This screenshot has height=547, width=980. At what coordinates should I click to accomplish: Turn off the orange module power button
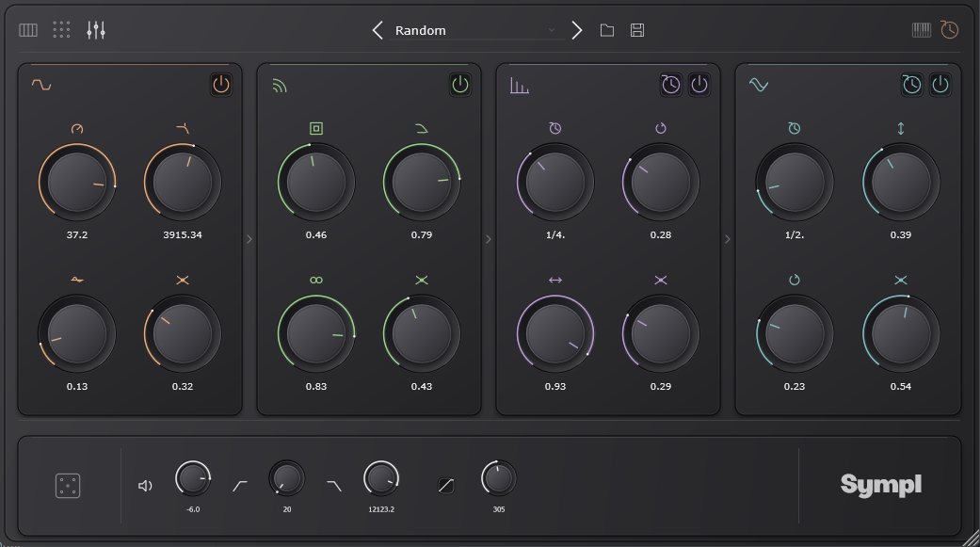(x=220, y=85)
